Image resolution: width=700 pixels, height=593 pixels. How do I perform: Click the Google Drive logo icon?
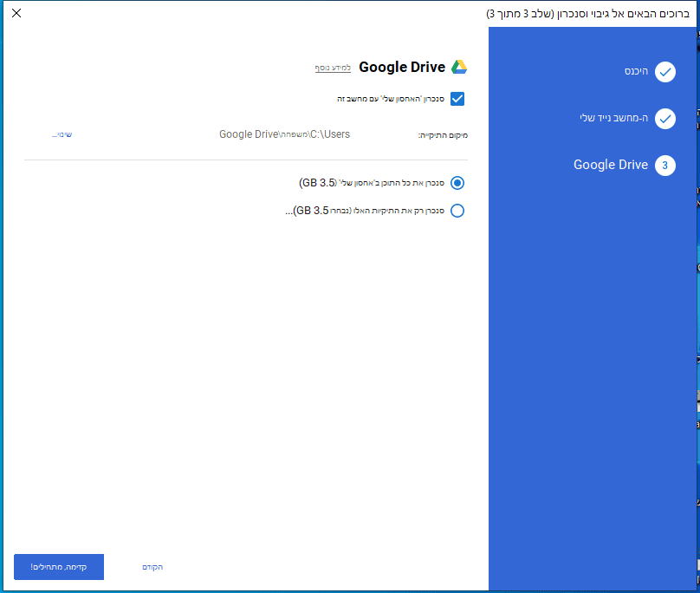tap(459, 67)
